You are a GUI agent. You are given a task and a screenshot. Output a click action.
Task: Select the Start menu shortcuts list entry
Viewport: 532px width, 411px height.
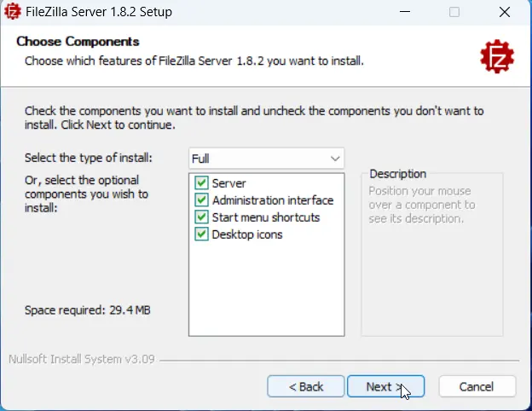click(266, 217)
